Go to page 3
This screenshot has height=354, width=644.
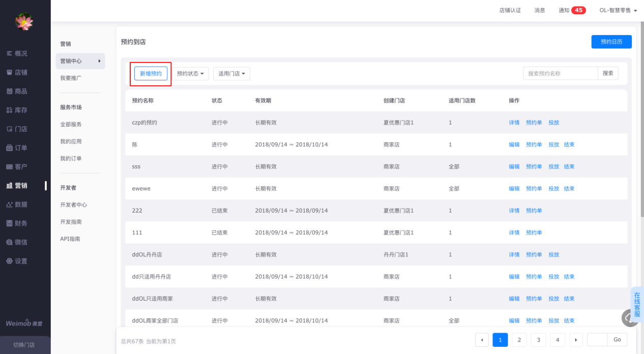538,340
